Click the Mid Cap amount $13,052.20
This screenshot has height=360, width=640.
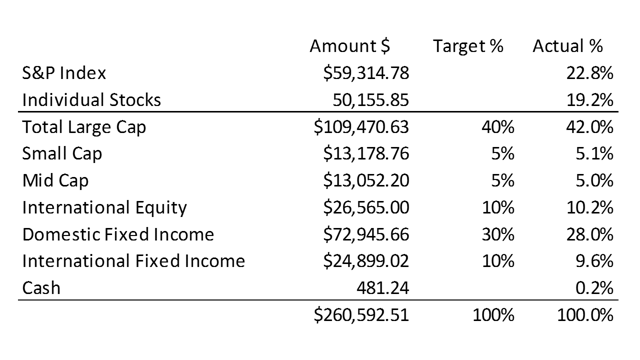click(x=366, y=181)
